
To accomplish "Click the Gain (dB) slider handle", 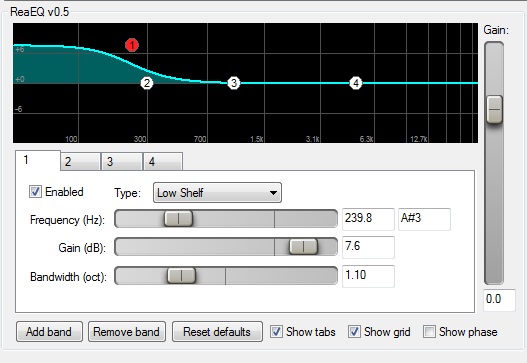I will [303, 246].
